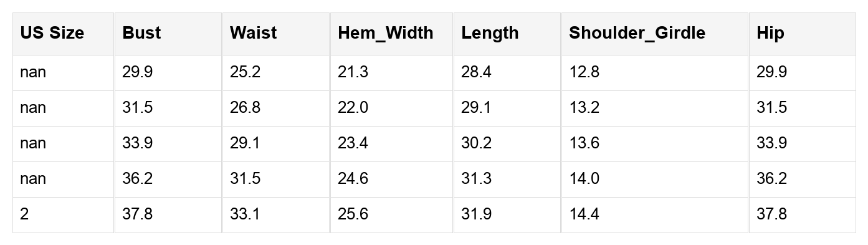The height and width of the screenshot is (245, 868).
Task: Click the Waist column header
Action: tap(276, 34)
